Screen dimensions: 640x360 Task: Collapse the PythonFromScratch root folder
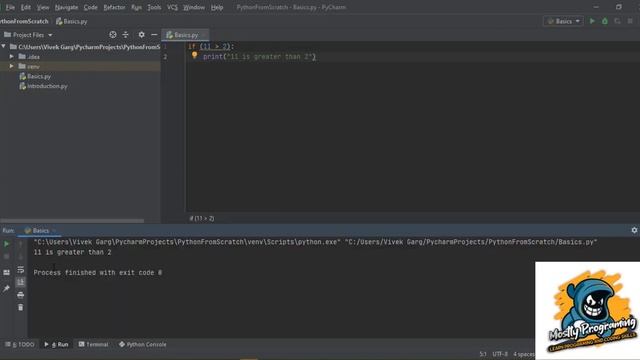point(4,47)
